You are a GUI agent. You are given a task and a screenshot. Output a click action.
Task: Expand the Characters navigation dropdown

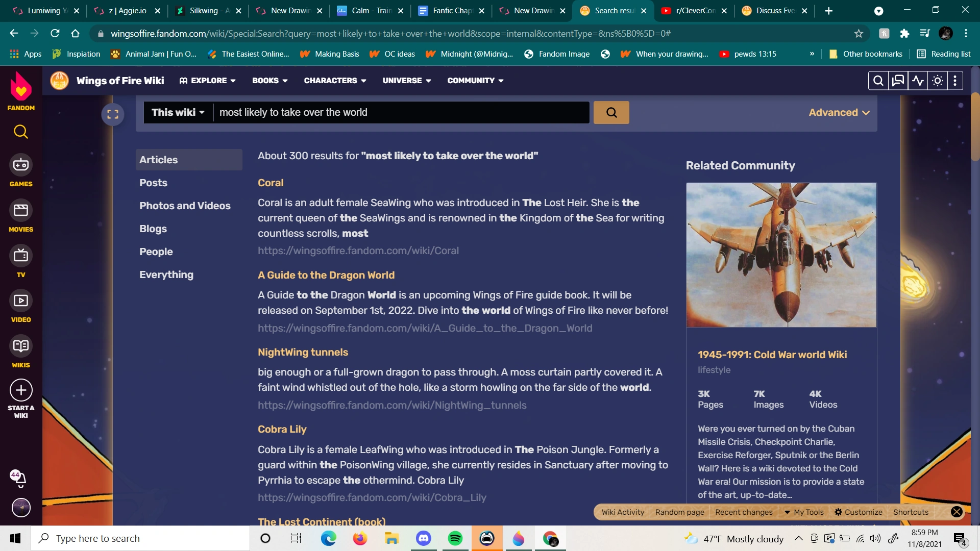click(x=335, y=81)
